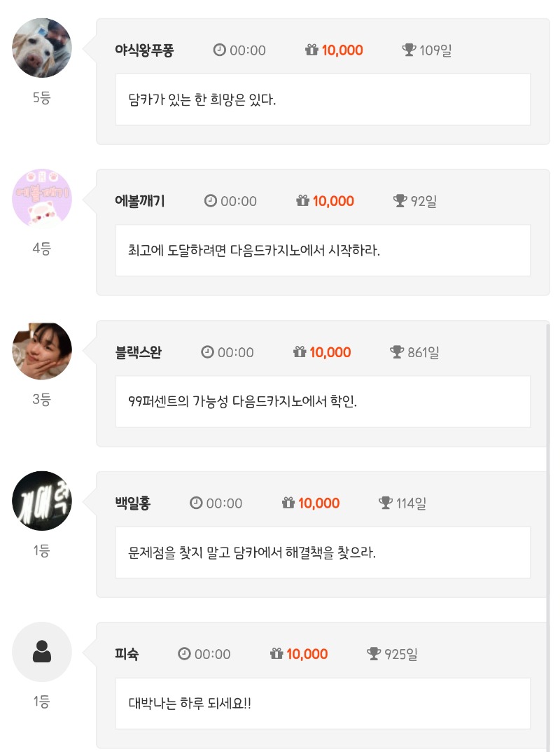Open the 백일홍 user name
560x752 pixels.
132,503
